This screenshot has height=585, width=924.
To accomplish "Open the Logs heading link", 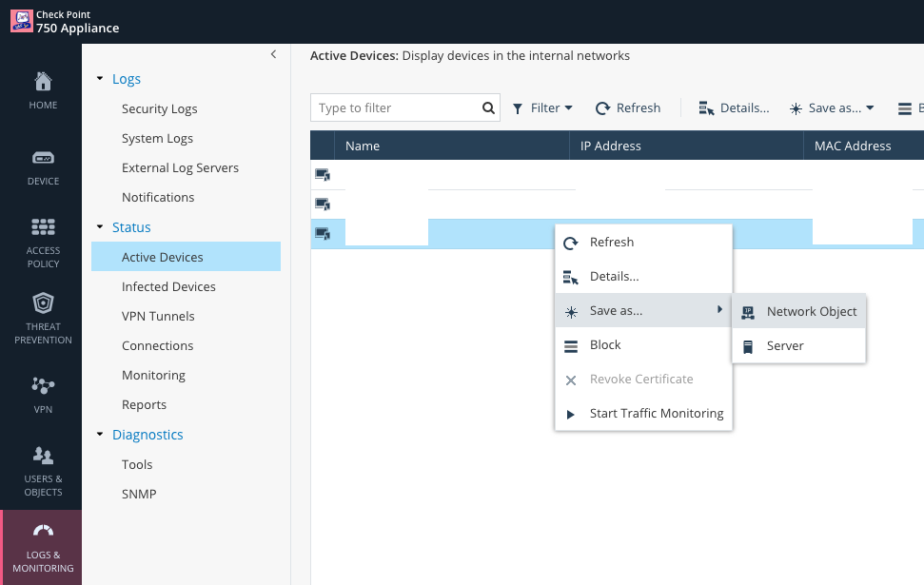I will click(x=127, y=78).
